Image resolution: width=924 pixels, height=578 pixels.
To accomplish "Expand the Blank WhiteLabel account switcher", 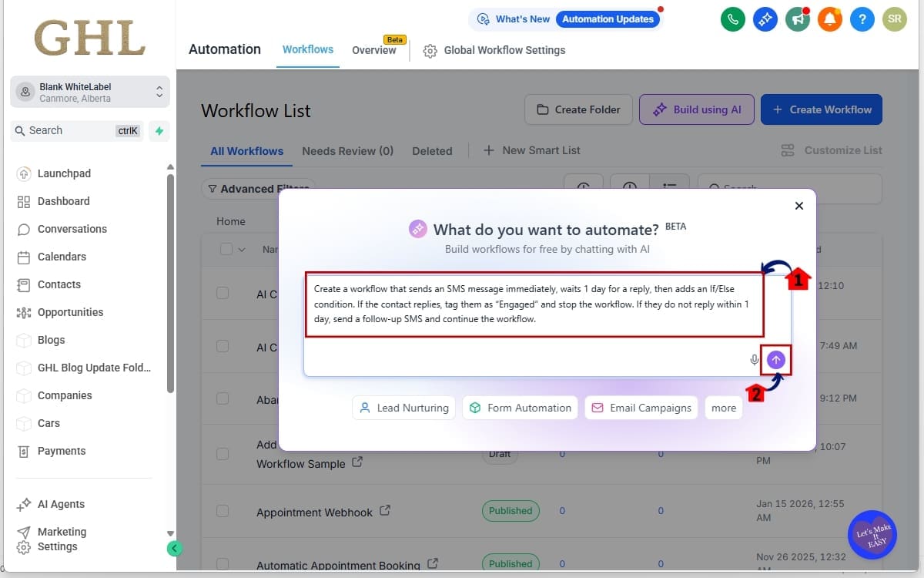I will coord(89,92).
